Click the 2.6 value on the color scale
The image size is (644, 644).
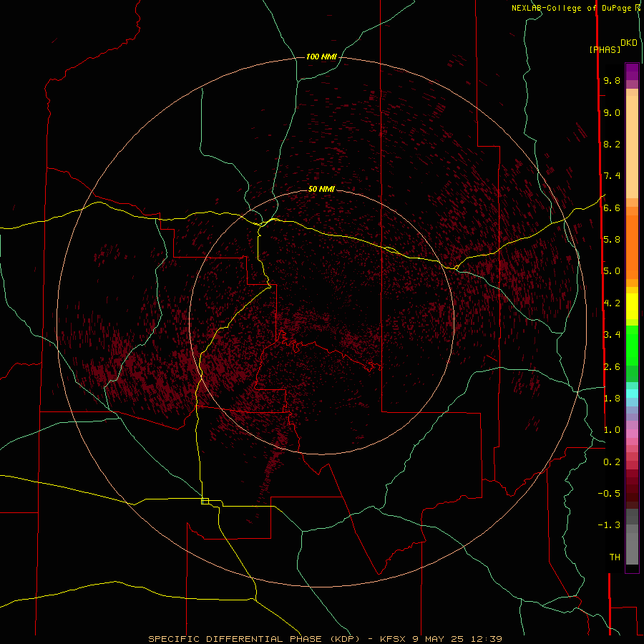click(x=612, y=366)
